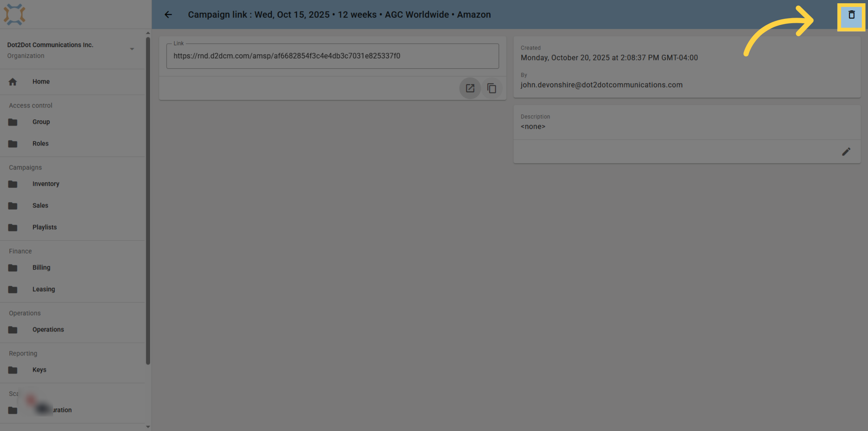Image resolution: width=868 pixels, height=431 pixels.
Task: Open the link in a new tab
Action: (470, 88)
